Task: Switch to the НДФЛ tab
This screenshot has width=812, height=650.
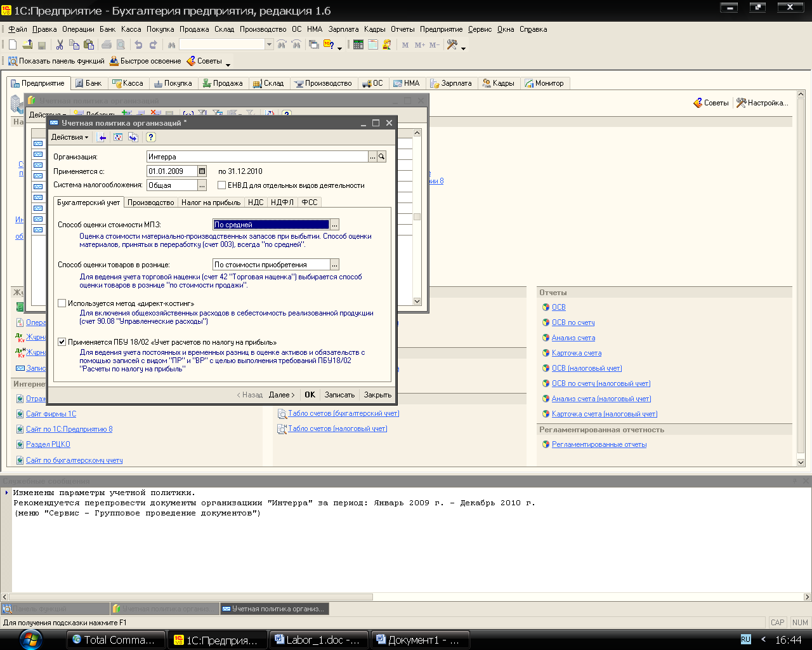Action: 282,202
